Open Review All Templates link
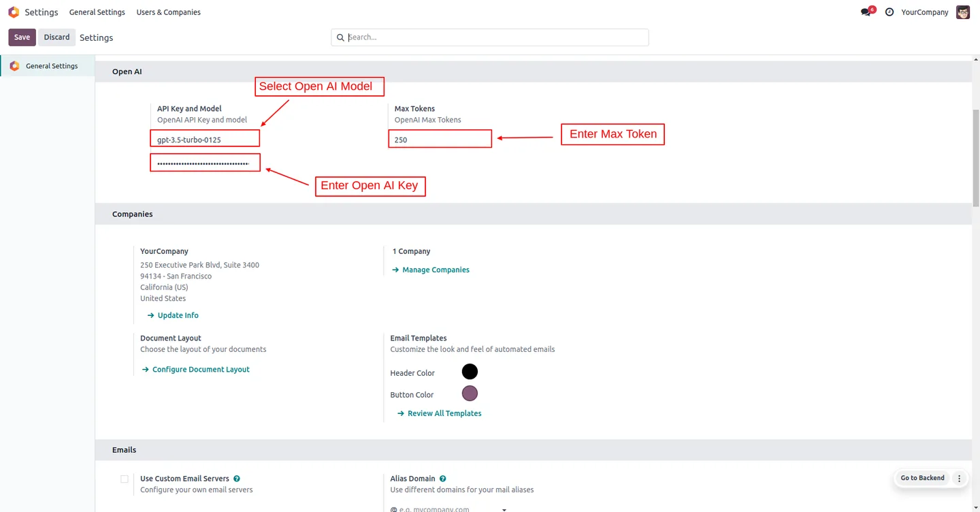This screenshot has height=512, width=980. click(x=440, y=413)
